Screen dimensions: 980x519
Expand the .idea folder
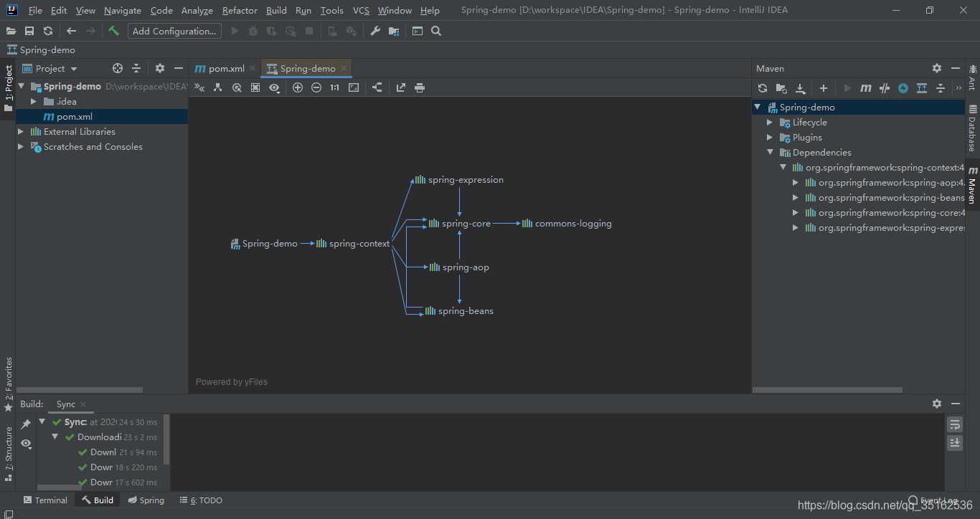pos(34,101)
